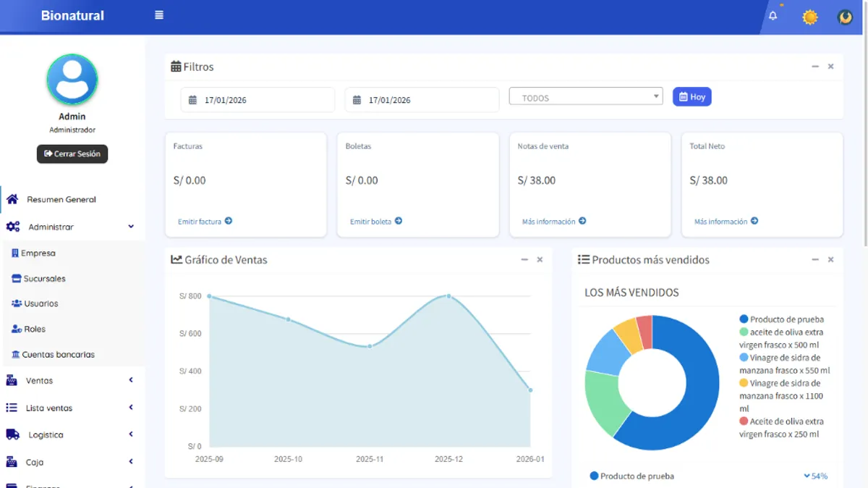Open the TODOS filter dropdown
The height and width of the screenshot is (488, 868).
pyautogui.click(x=585, y=96)
